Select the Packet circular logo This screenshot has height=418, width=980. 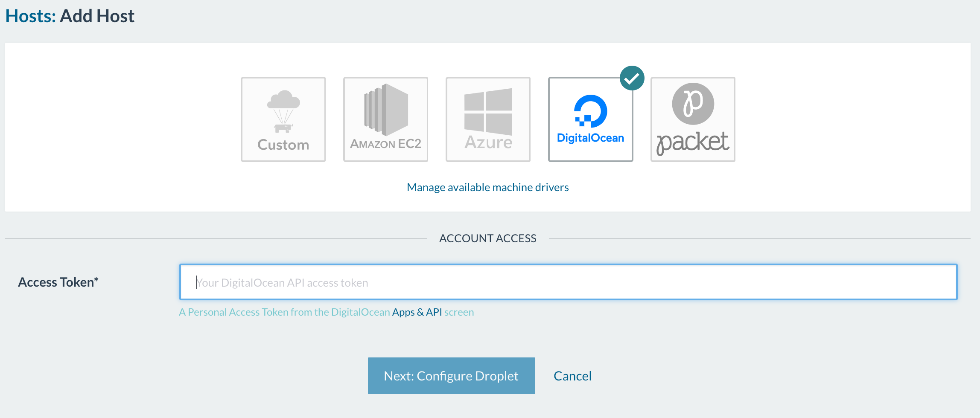tap(693, 104)
